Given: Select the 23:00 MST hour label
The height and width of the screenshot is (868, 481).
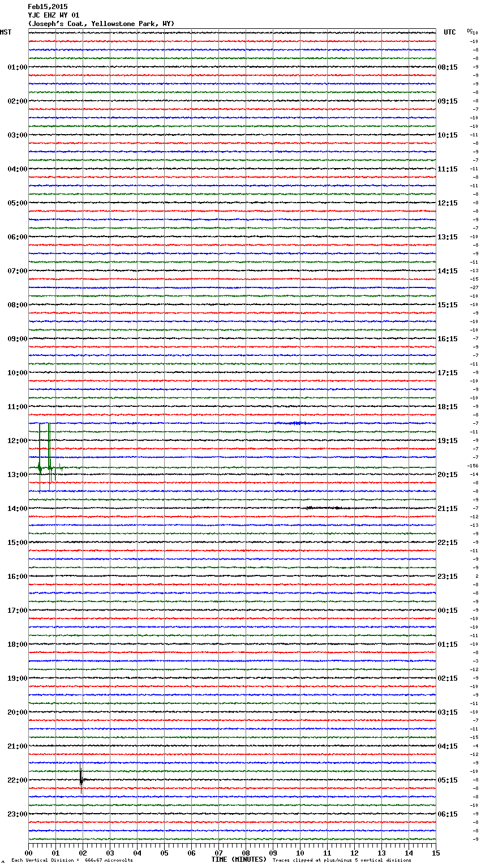Looking at the screenshot, I should pyautogui.click(x=18, y=814).
